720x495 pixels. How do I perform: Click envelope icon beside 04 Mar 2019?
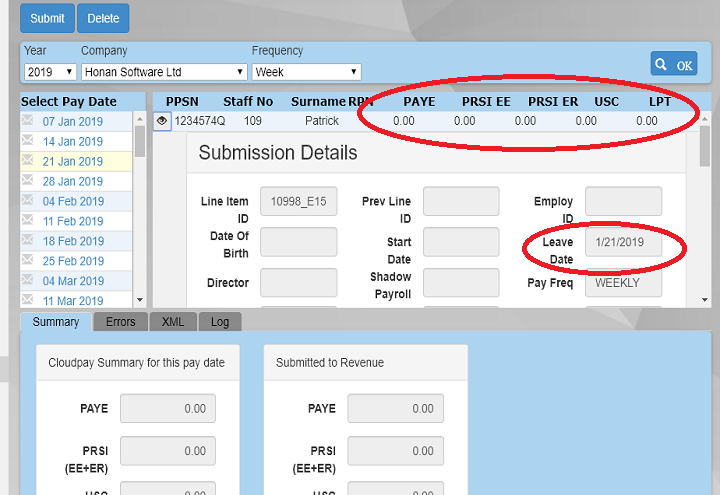point(28,281)
